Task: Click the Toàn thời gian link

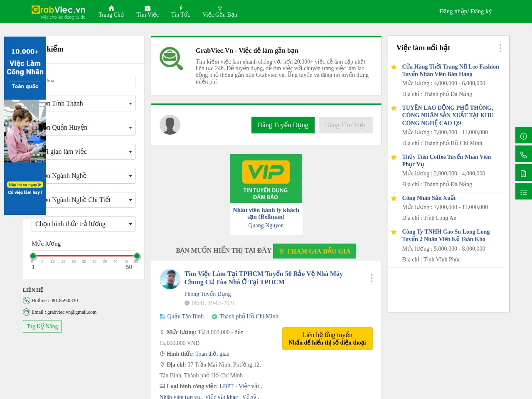Action: click(x=212, y=354)
